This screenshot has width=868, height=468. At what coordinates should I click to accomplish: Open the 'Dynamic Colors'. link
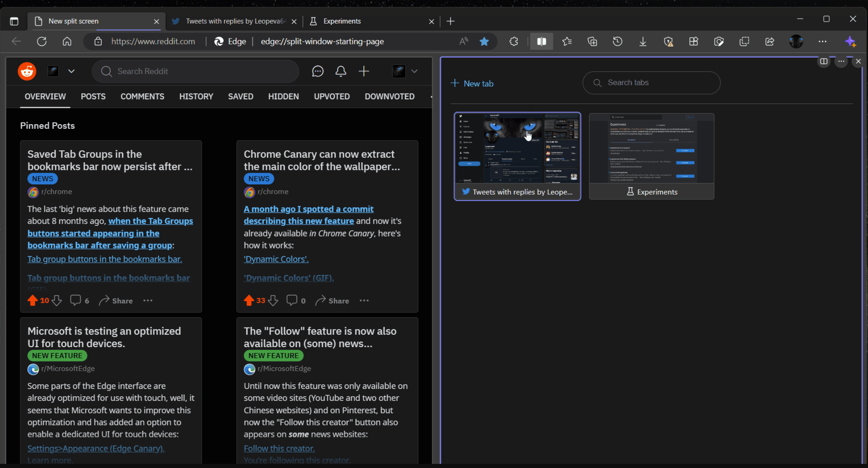click(276, 259)
